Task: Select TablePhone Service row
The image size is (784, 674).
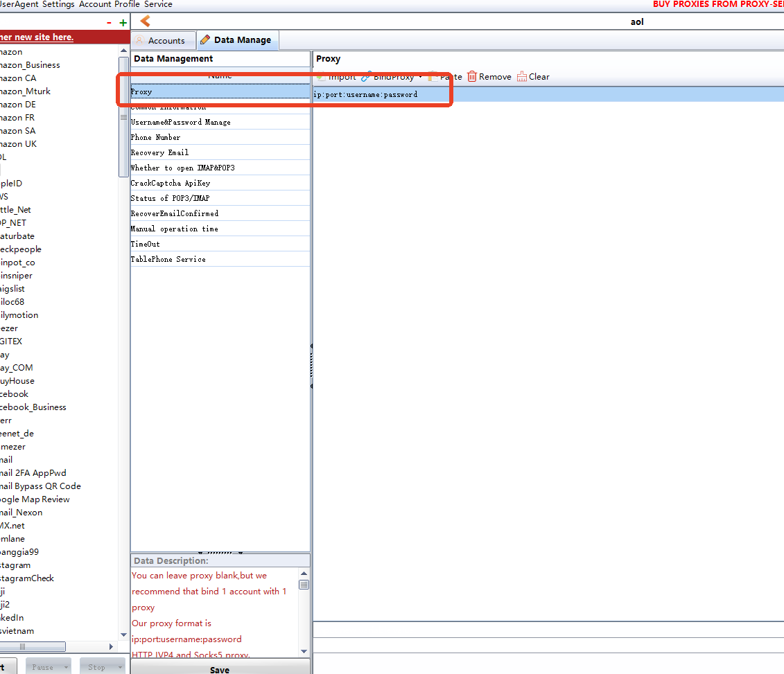Action: (220, 259)
